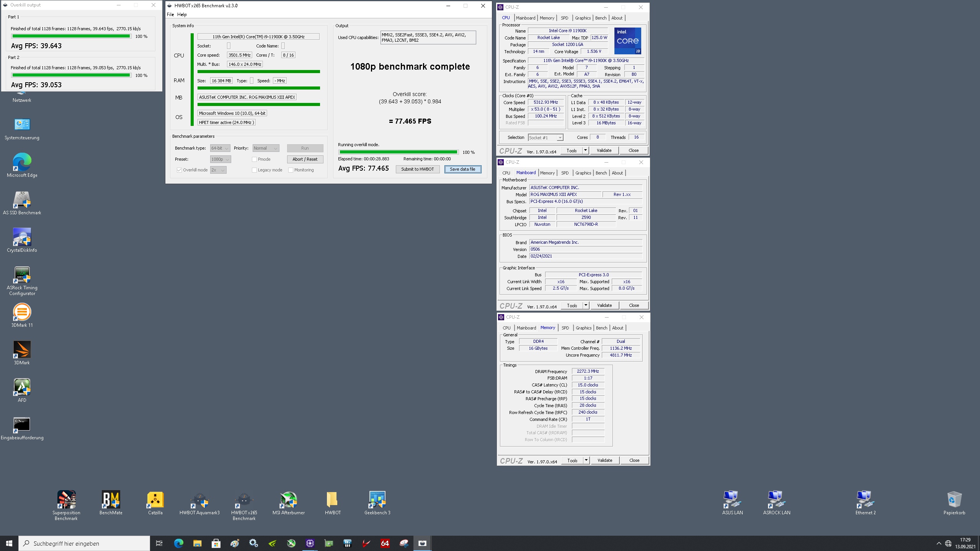This screenshot has width=980, height=551.
Task: Click Validate in top CPU-Z window
Action: point(604,150)
